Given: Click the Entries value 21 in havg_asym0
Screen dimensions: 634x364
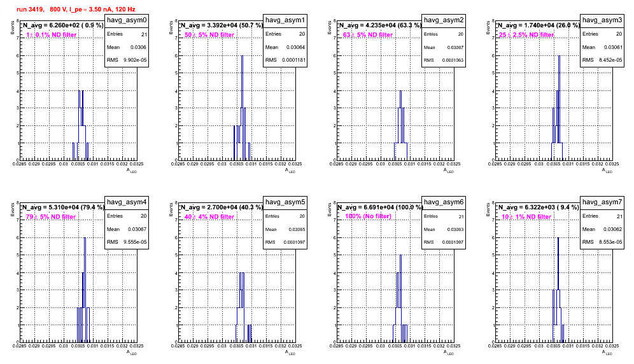Looking at the screenshot, I should click(144, 34).
